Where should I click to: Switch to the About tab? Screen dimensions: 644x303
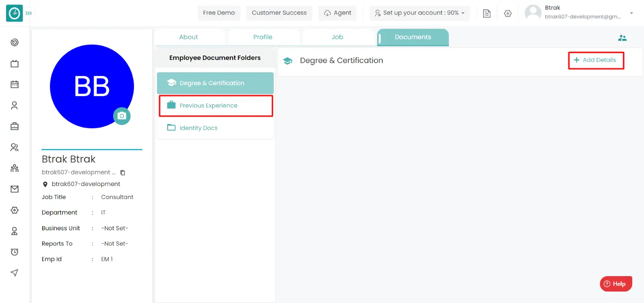(188, 37)
